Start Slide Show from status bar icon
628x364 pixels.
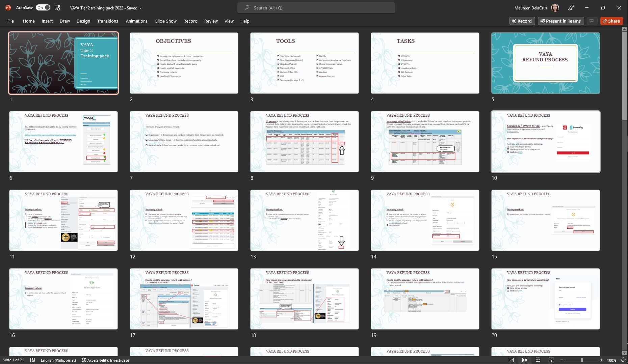[x=551, y=360]
